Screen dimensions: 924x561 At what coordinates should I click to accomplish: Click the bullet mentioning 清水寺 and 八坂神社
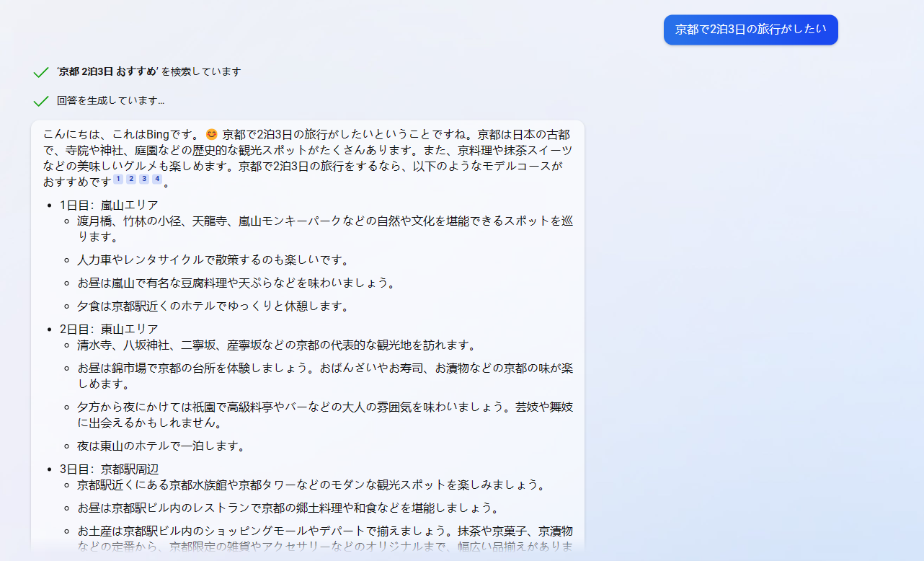(274, 345)
